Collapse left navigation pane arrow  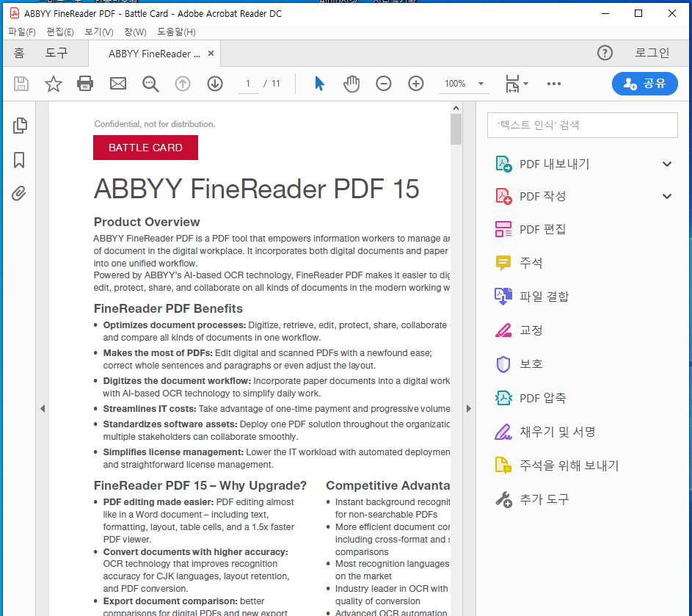[x=43, y=408]
